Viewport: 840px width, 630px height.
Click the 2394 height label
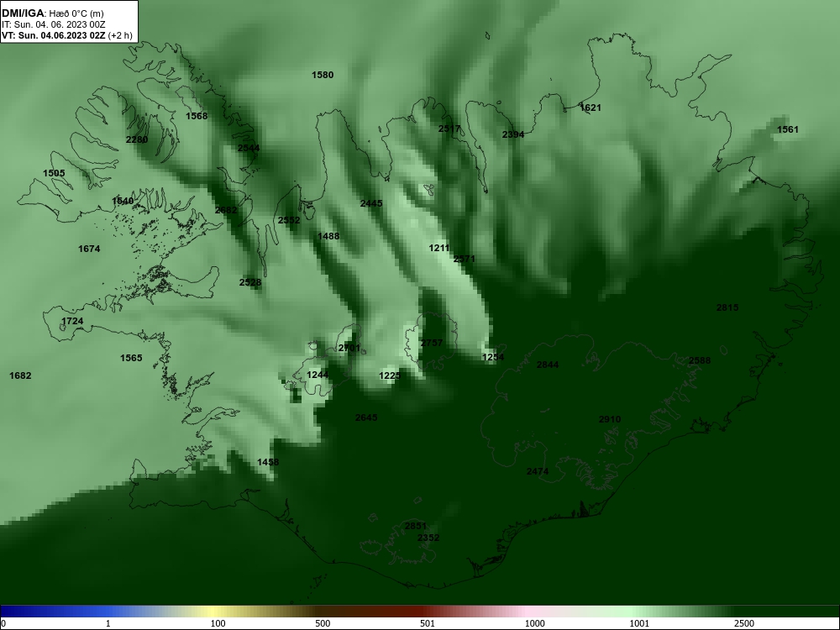[x=513, y=135]
